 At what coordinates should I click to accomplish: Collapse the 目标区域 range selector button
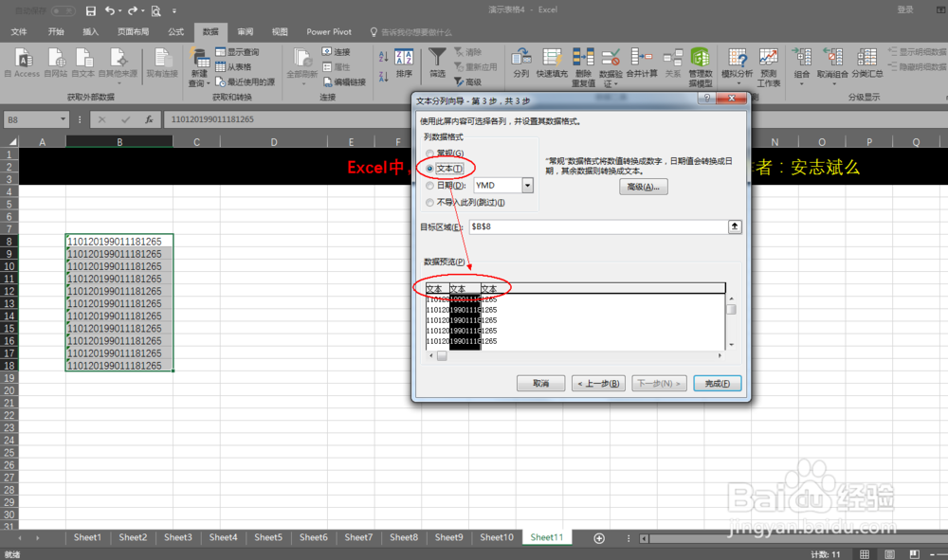(735, 226)
